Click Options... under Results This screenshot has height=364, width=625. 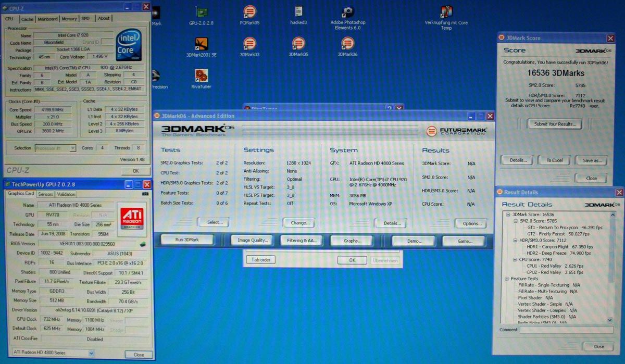(471, 224)
